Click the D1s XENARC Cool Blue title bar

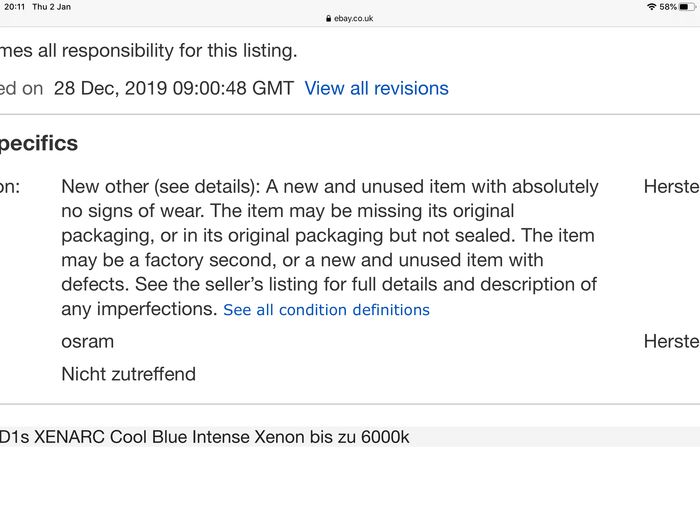point(350,437)
